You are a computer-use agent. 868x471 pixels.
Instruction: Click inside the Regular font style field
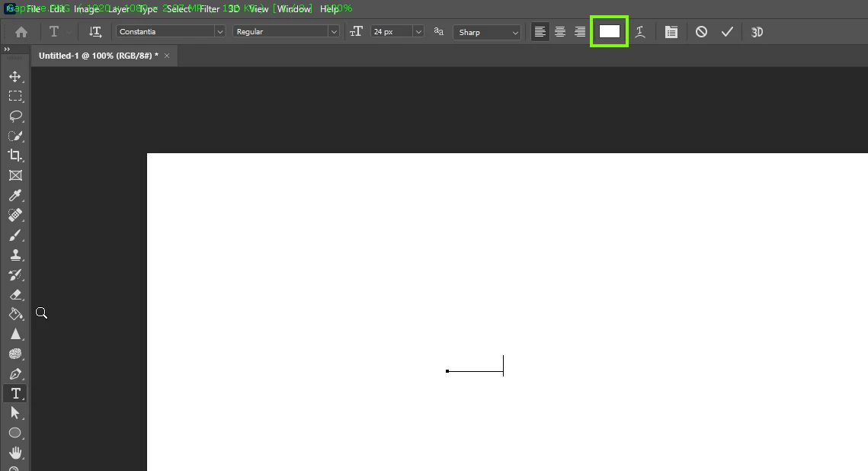(280, 32)
